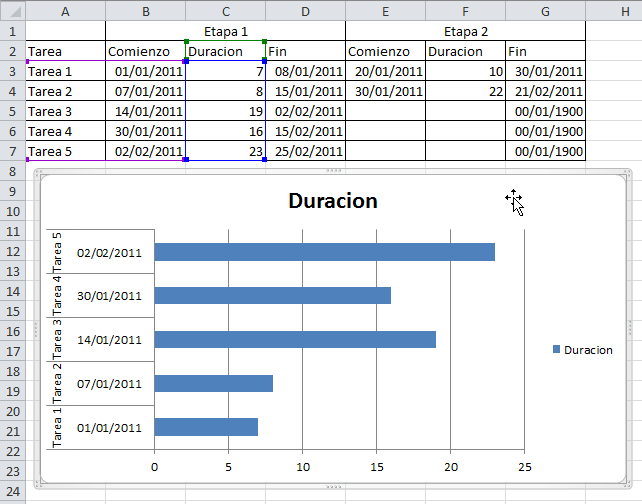Screen dimensions: 642x504
Task: Select the Tarea 4 bar in chart
Action: [273, 296]
